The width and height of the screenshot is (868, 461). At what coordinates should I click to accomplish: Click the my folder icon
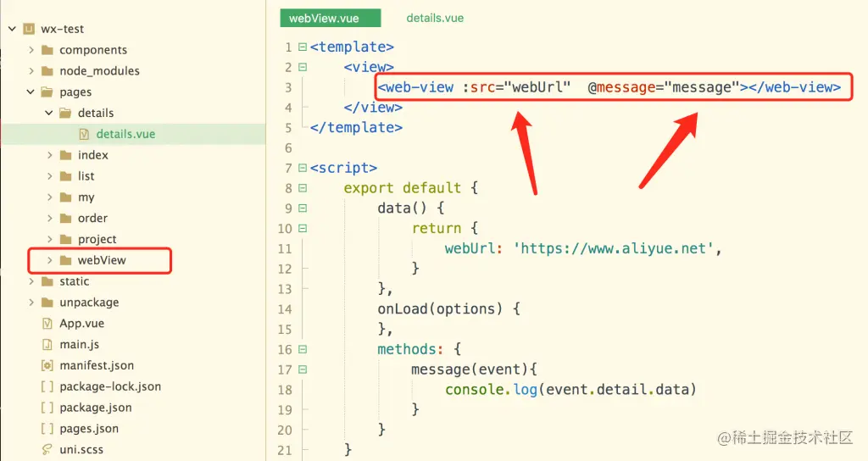point(66,197)
